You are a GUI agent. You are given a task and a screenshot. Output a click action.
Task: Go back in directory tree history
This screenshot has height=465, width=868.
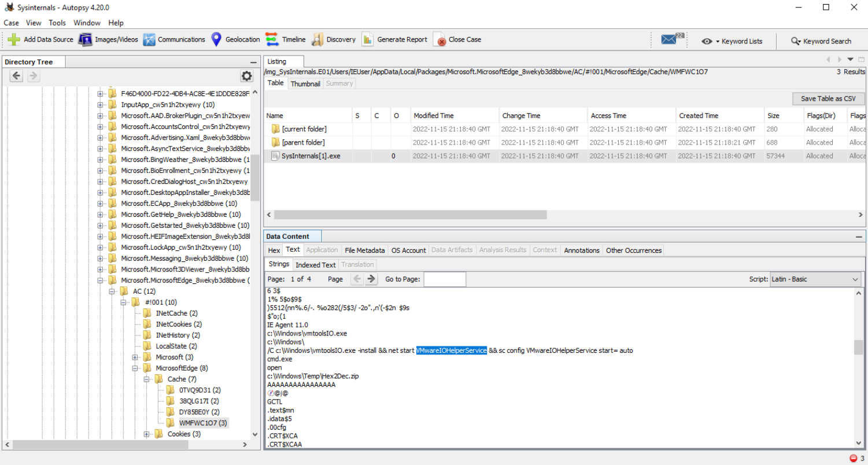[x=17, y=76]
